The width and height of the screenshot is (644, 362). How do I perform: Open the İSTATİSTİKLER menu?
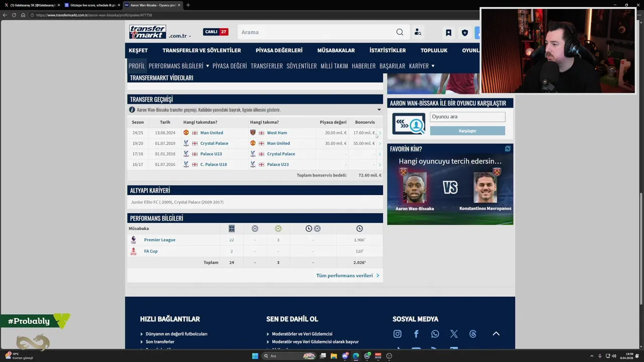click(x=387, y=50)
